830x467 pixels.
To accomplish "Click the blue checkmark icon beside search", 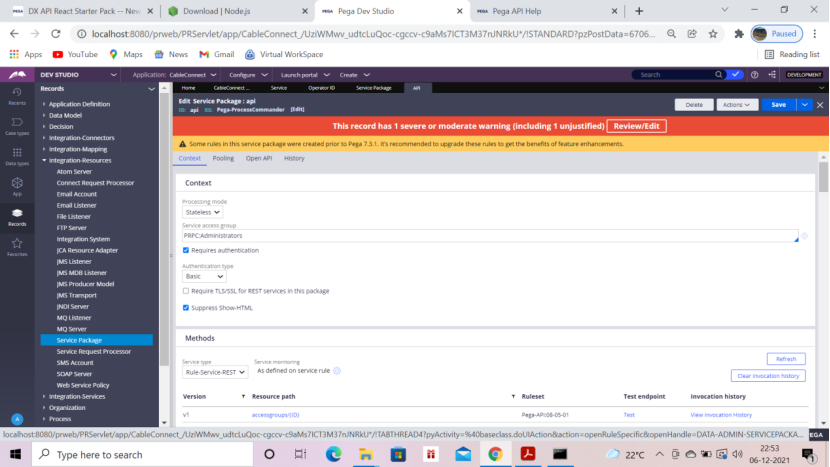I will (735, 75).
